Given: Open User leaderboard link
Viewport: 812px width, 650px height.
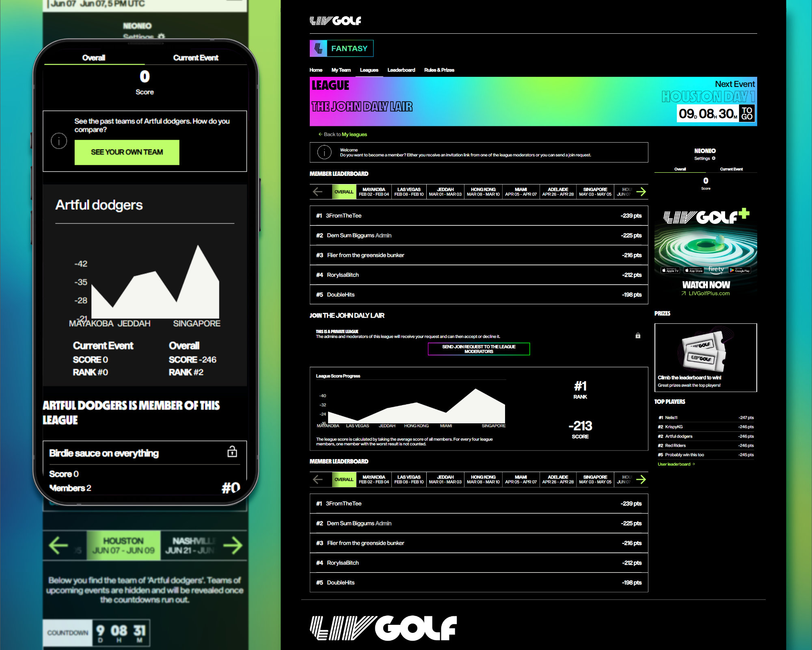Looking at the screenshot, I should pos(676,464).
